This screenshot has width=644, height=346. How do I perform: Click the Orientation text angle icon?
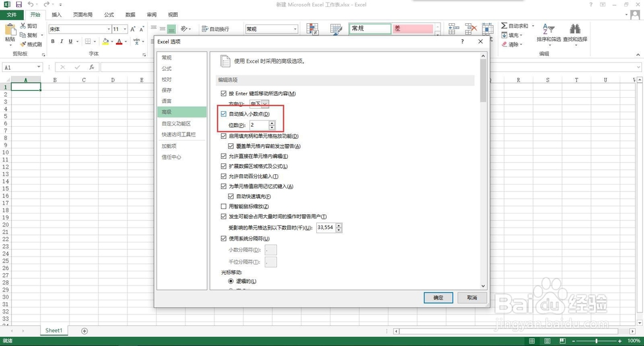[184, 29]
